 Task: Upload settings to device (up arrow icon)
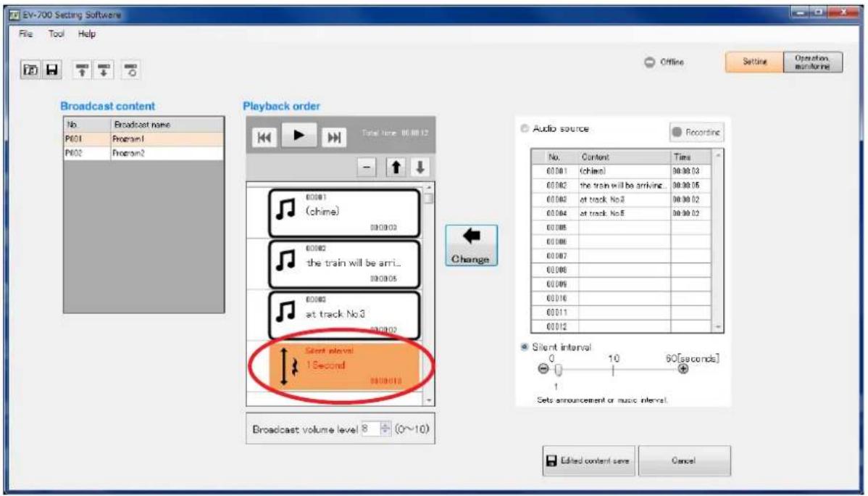click(82, 70)
